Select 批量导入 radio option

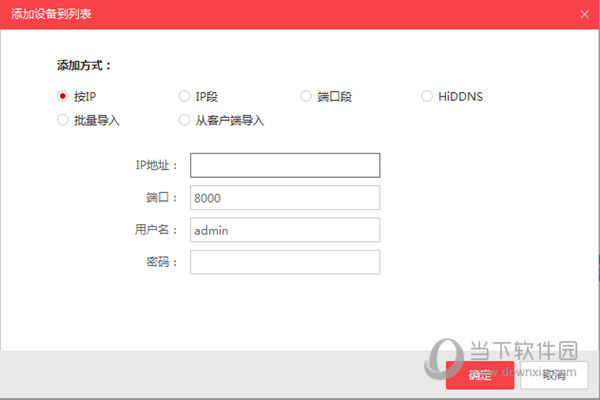(x=63, y=120)
